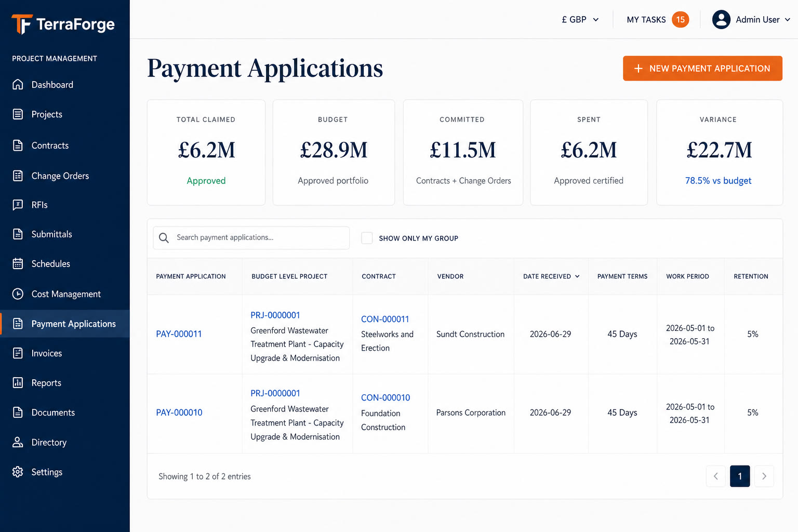Click the Contracts document icon
798x532 pixels.
pos(18,145)
